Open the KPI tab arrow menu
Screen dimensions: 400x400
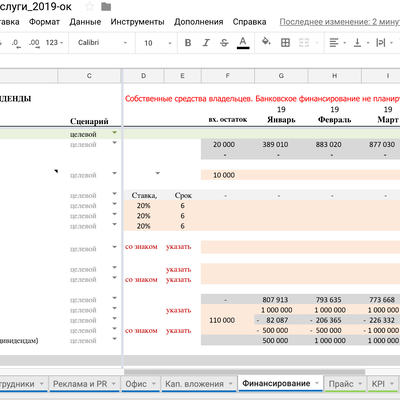coord(392,384)
